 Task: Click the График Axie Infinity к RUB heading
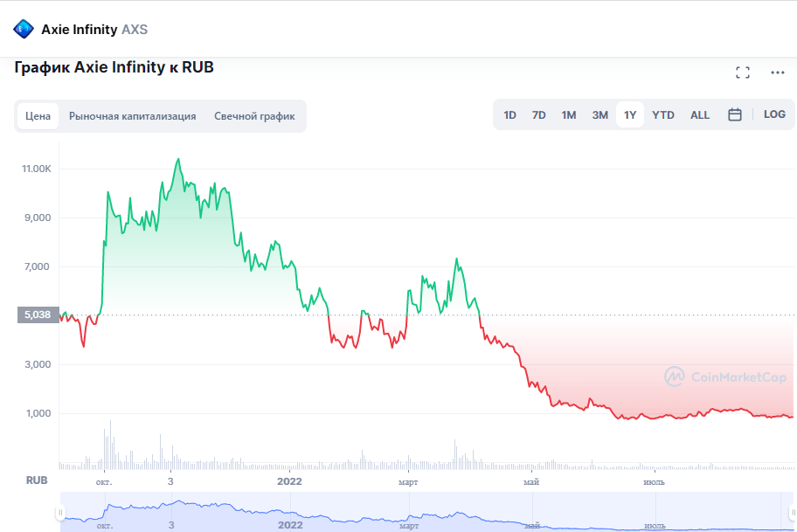click(x=114, y=67)
